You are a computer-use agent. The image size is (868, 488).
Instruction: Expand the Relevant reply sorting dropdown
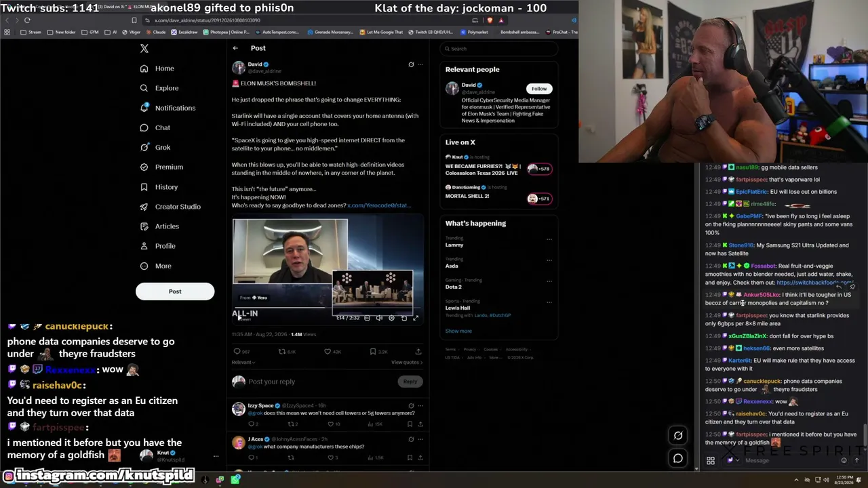243,363
